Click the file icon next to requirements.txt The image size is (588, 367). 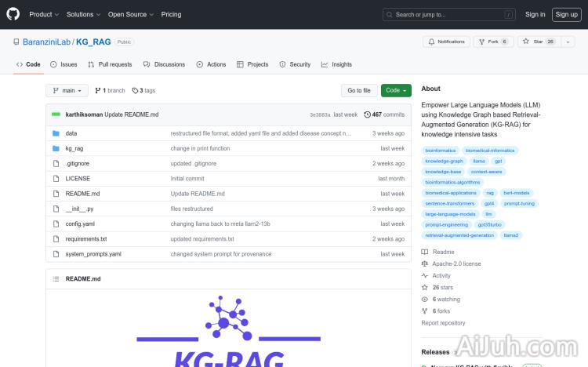pyautogui.click(x=56, y=239)
